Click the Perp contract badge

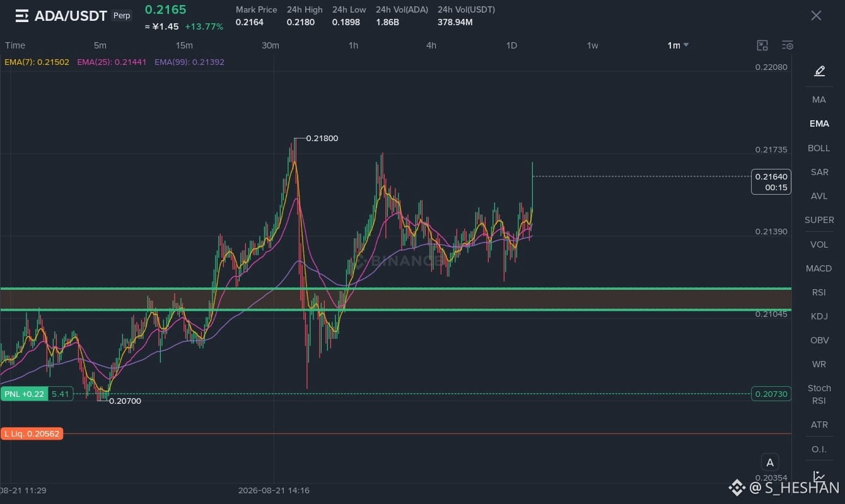122,16
